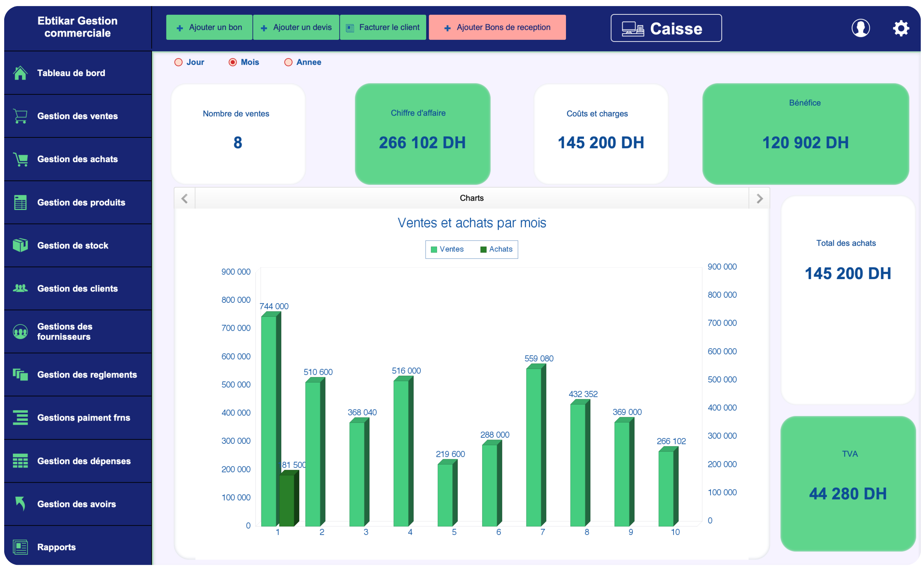Screen dimensions: 924x570
Task: Click the cart icon for Gestion des ventes
Action: coord(20,116)
